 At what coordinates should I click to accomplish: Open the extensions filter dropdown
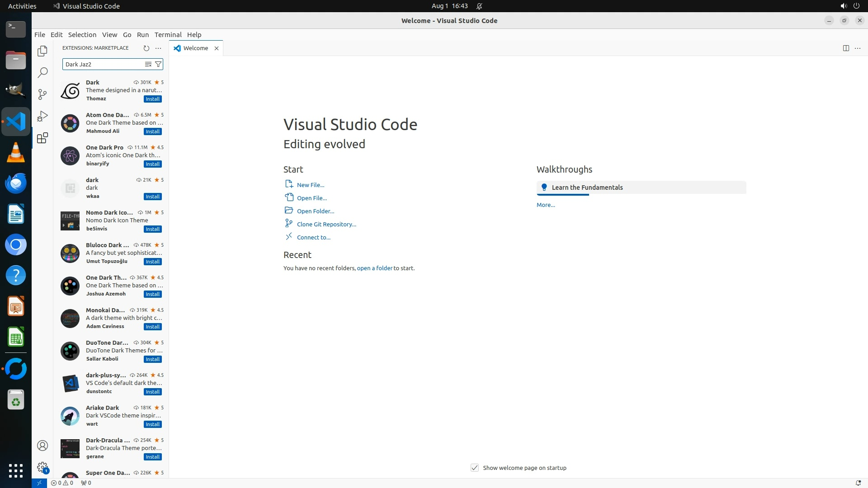point(158,64)
